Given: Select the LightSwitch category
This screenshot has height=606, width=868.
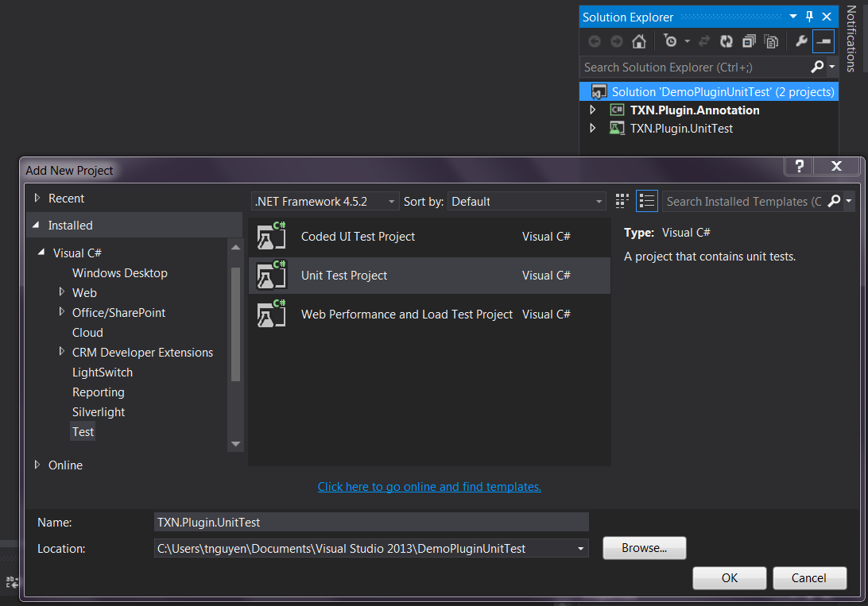Looking at the screenshot, I should (x=103, y=372).
